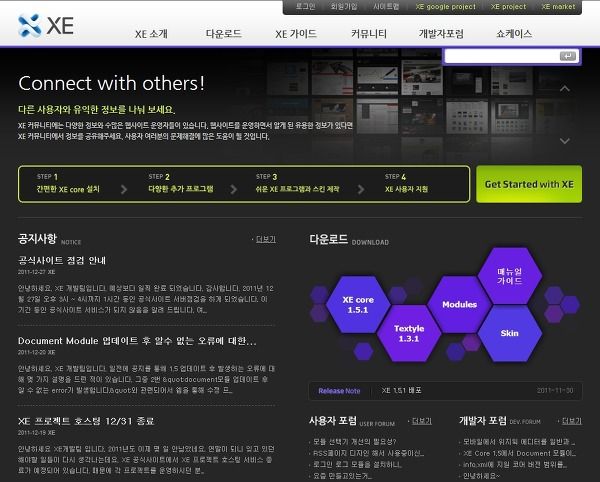This screenshot has height=482, width=600.
Task: Submit search with the enter-arrow button
Action: point(568,56)
